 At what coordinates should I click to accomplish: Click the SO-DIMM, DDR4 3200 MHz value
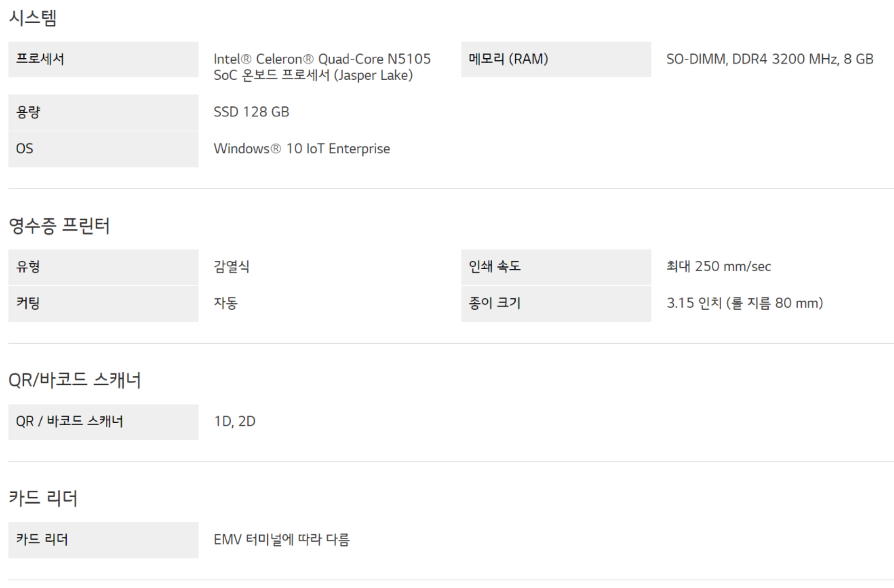[769, 59]
